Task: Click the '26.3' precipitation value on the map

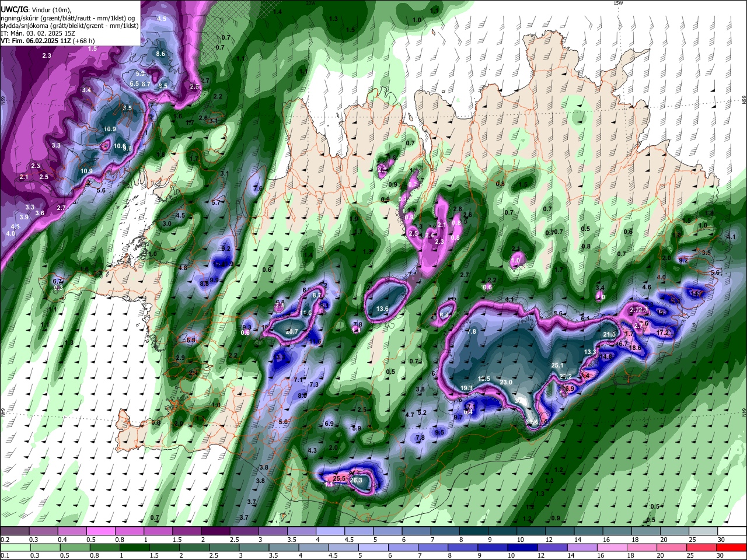Action: coord(356,481)
